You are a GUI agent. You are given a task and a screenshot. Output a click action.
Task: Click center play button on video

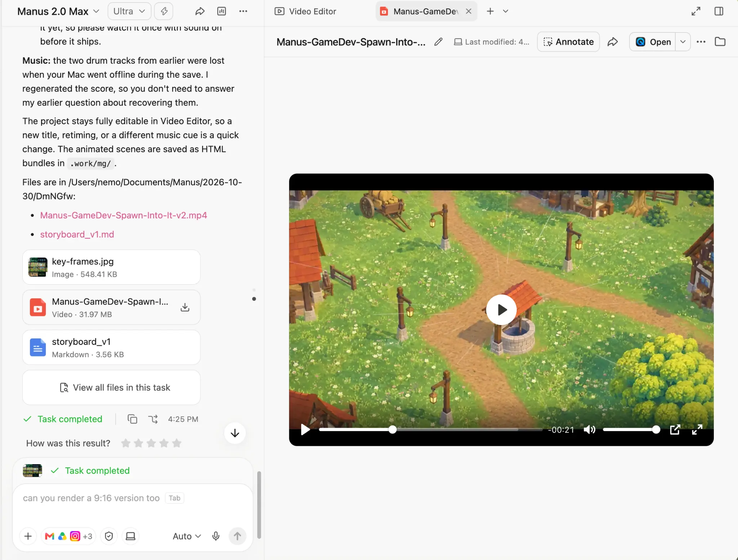pos(501,310)
